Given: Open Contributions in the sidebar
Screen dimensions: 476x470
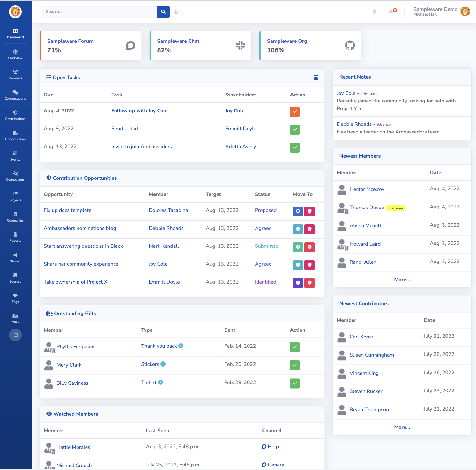Looking at the screenshot, I should coord(15,116).
